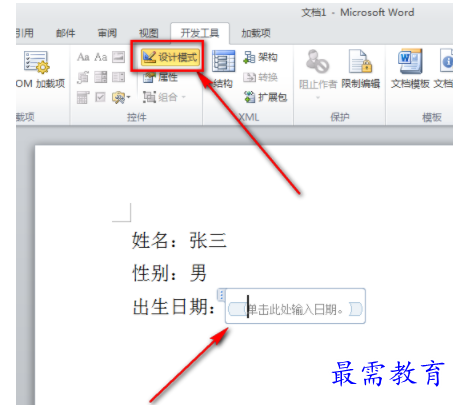The width and height of the screenshot is (453, 405).
Task: Open the legacy tools dropdown
Action: [121, 97]
